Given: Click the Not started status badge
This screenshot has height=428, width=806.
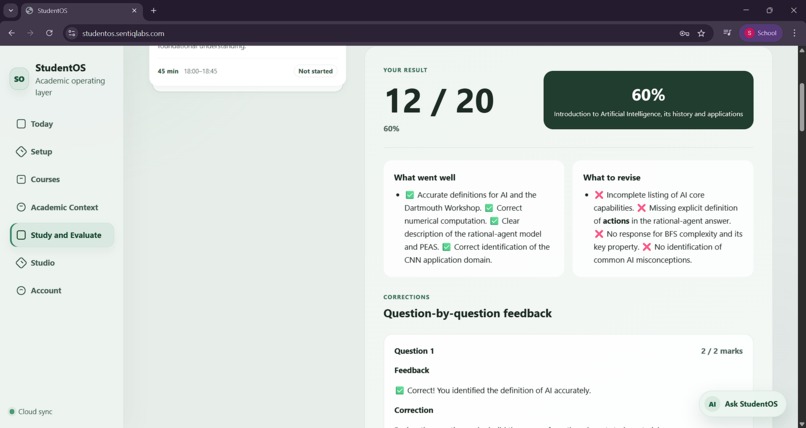Looking at the screenshot, I should pos(315,71).
